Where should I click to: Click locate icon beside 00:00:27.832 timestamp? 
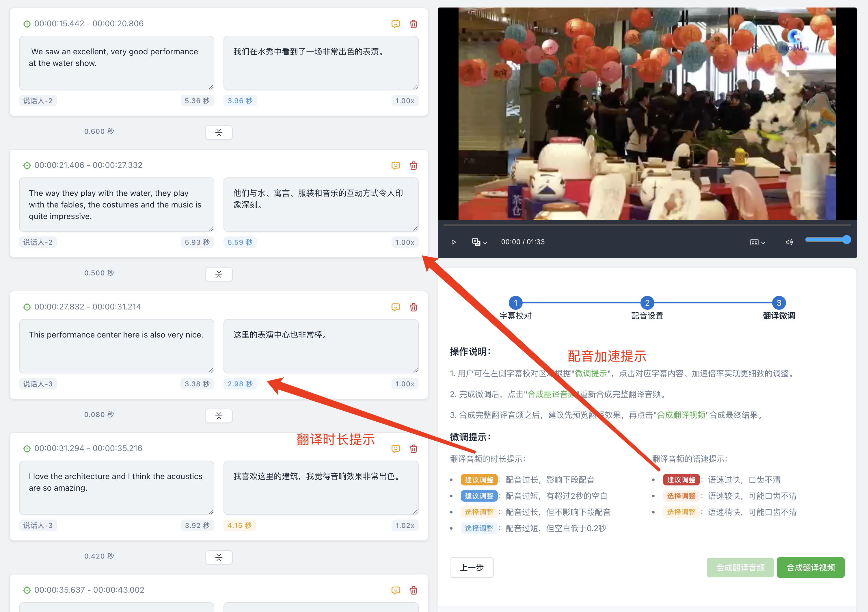(x=27, y=307)
